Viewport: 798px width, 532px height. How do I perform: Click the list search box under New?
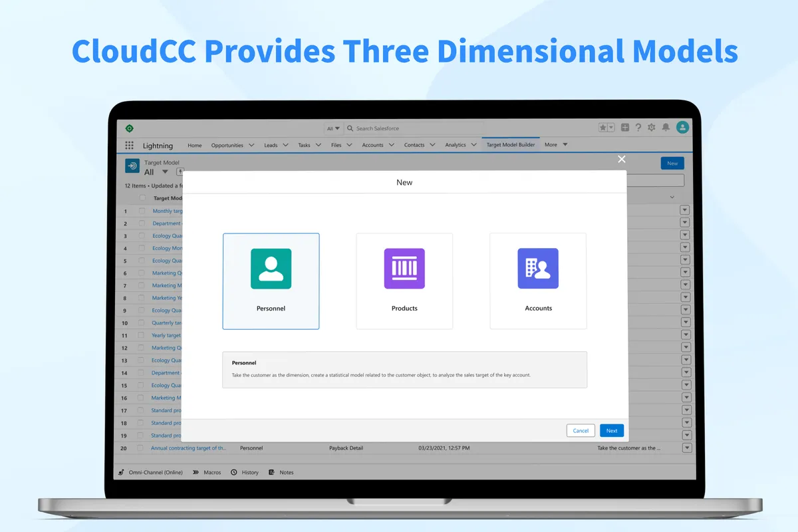click(x=656, y=180)
